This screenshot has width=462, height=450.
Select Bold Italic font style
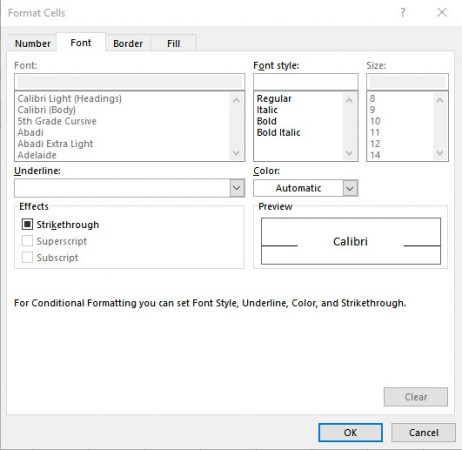(x=278, y=132)
